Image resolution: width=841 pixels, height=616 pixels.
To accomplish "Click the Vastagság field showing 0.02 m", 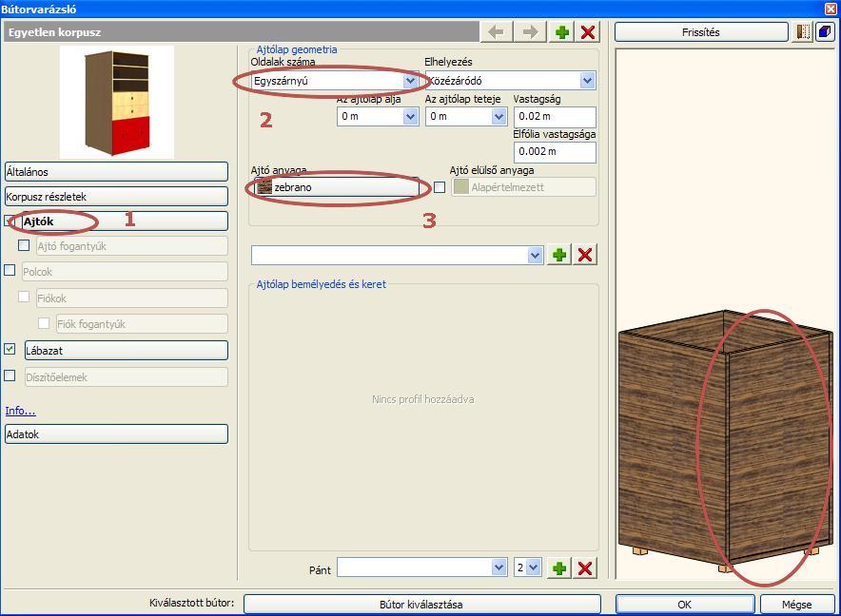I will click(x=555, y=116).
